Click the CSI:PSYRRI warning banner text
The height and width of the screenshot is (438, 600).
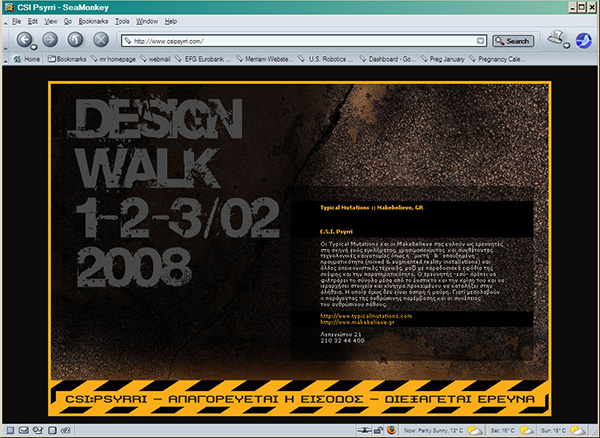point(300,399)
